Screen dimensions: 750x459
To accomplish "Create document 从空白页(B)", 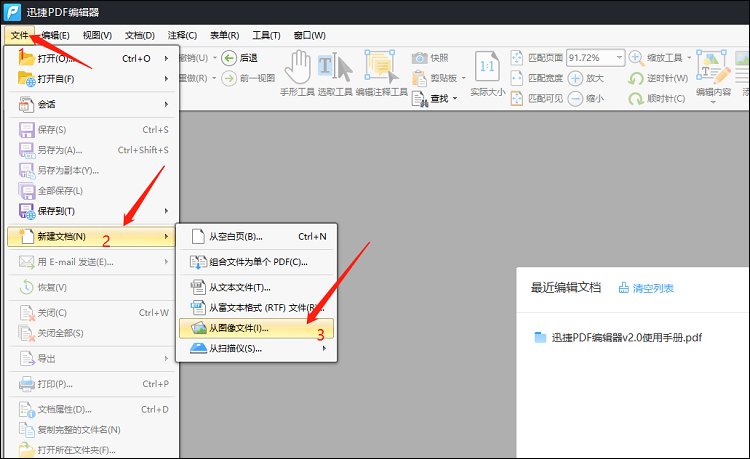I will tap(256, 237).
